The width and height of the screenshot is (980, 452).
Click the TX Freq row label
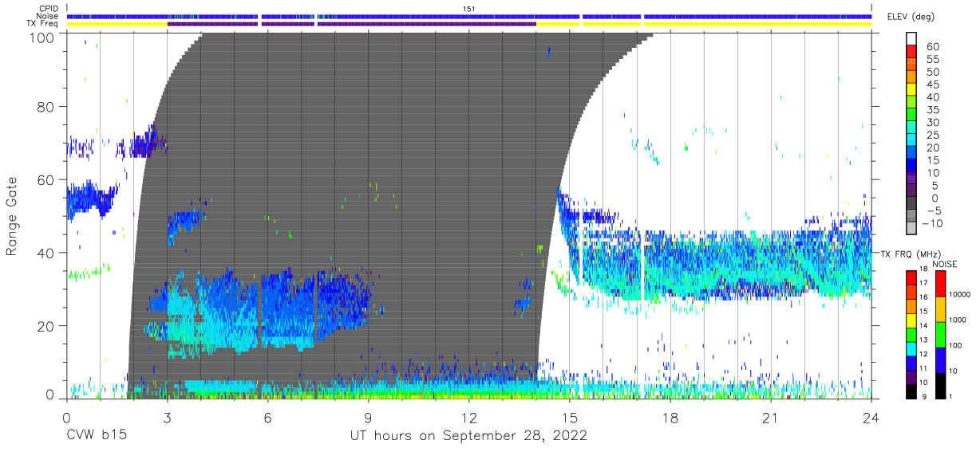coord(43,24)
